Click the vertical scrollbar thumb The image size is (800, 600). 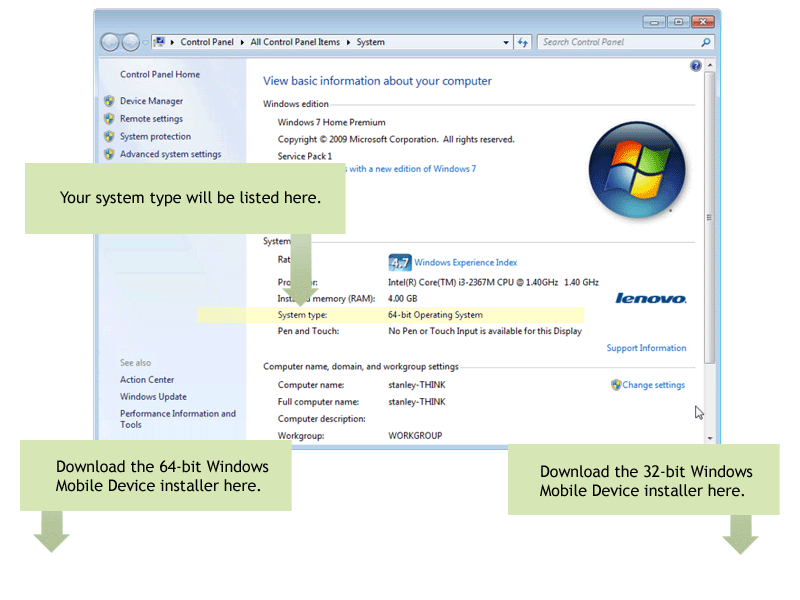click(710, 217)
